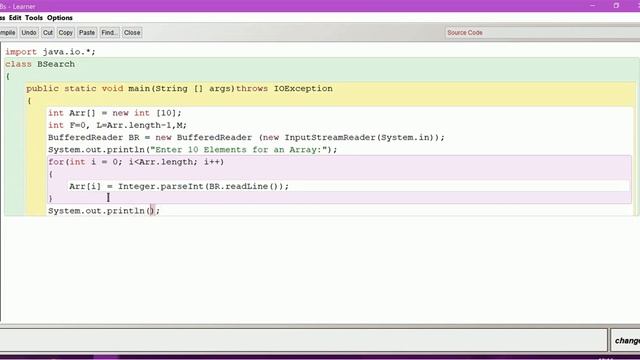Click the 'Arr[i] = Integer.parseInt' line

[x=179, y=187]
